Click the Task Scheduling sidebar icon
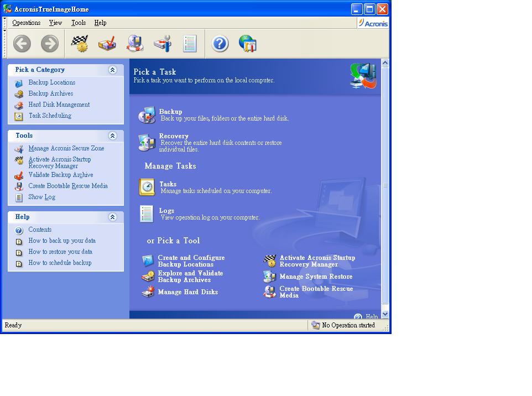The image size is (532, 396). pos(19,116)
